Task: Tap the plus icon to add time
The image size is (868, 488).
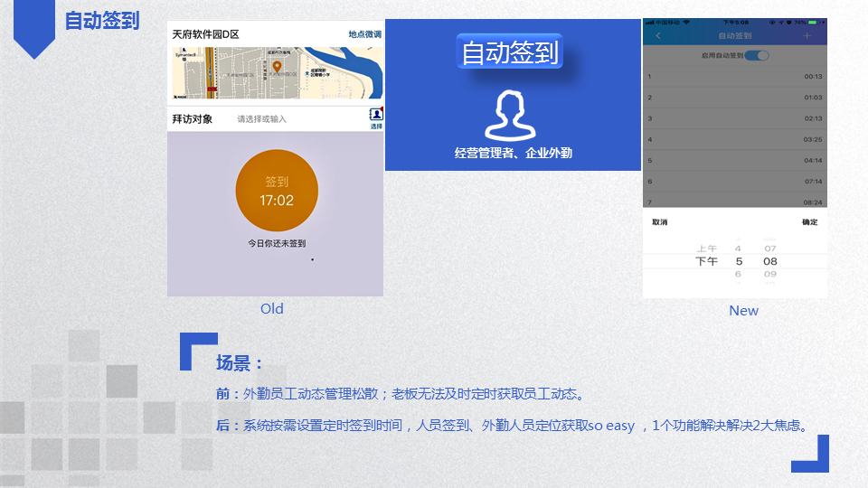Action: click(x=807, y=35)
